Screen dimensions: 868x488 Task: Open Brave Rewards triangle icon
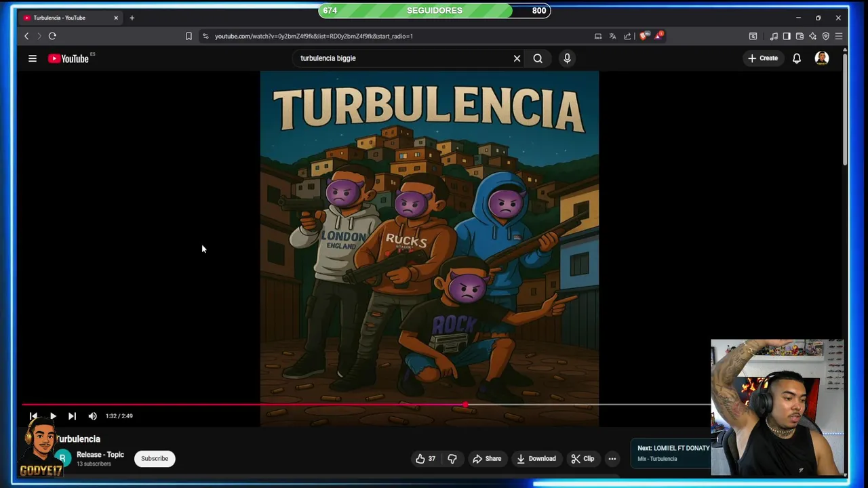tap(658, 36)
